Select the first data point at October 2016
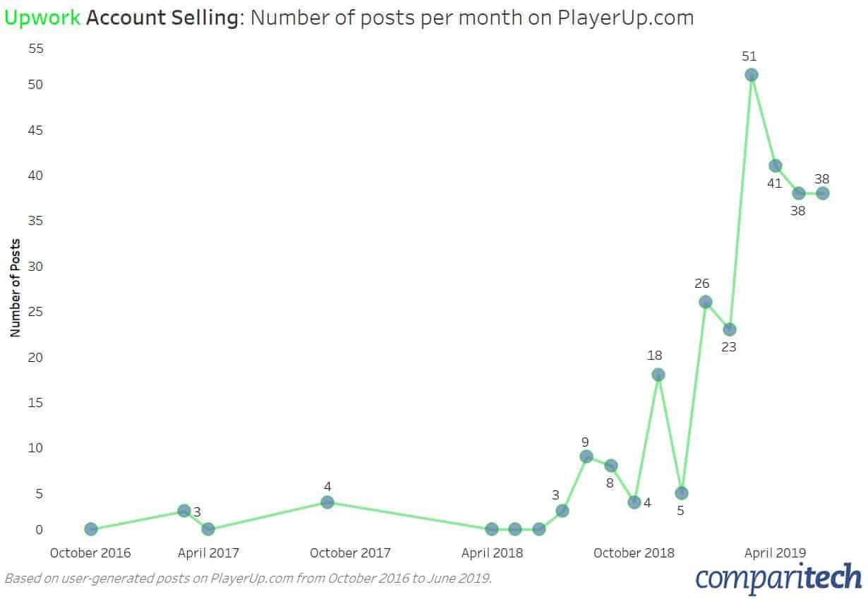This screenshot has height=599, width=868. [x=90, y=529]
